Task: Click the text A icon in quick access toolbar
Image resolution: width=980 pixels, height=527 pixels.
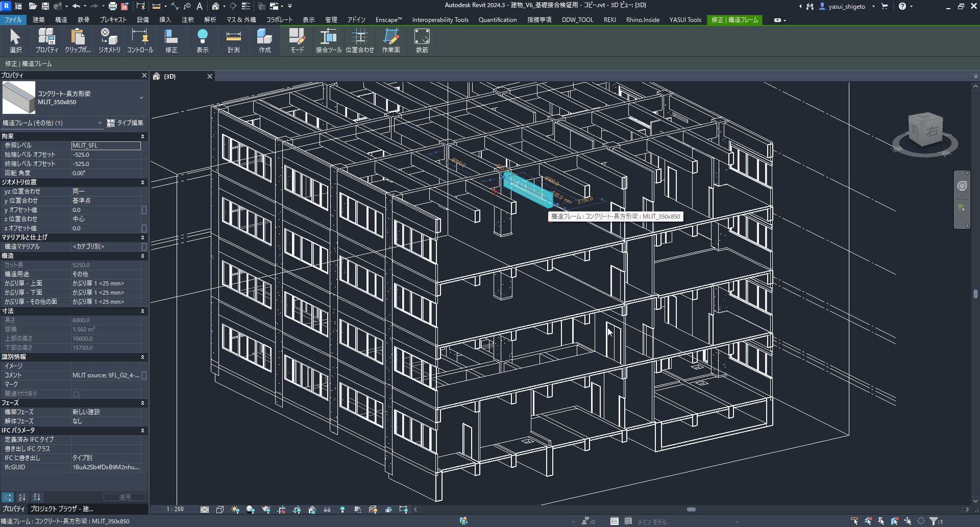Action: click(x=200, y=6)
